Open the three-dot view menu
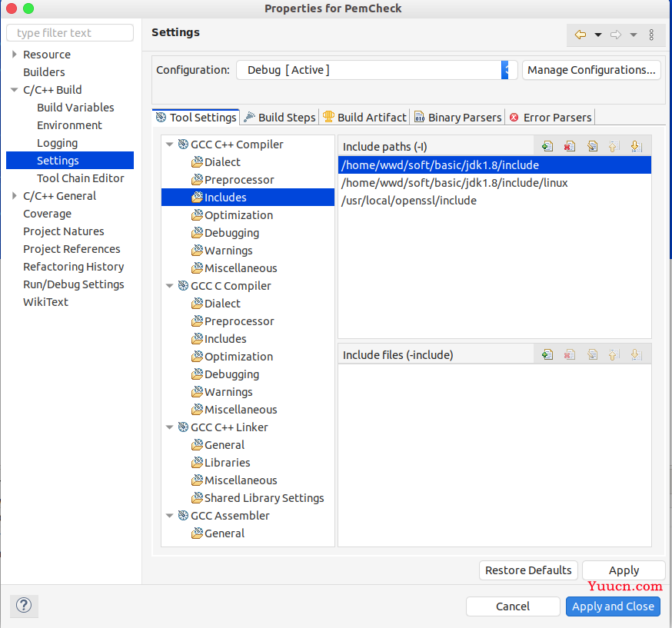 [x=651, y=35]
